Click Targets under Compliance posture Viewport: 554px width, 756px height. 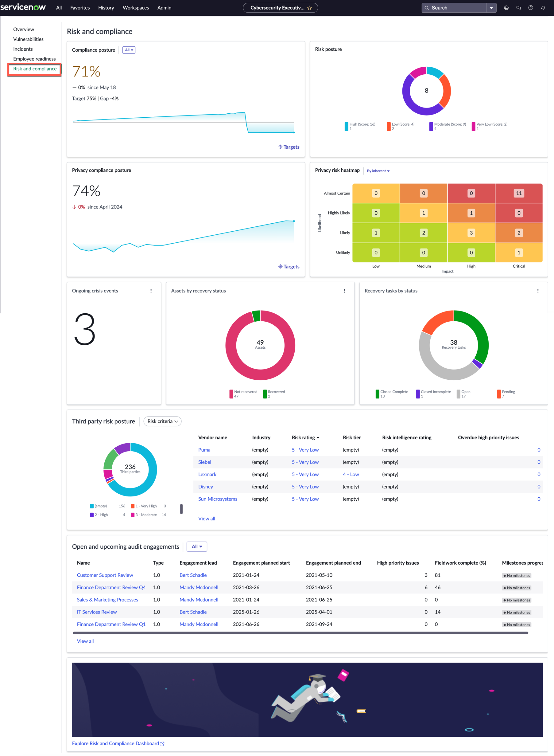coord(289,147)
